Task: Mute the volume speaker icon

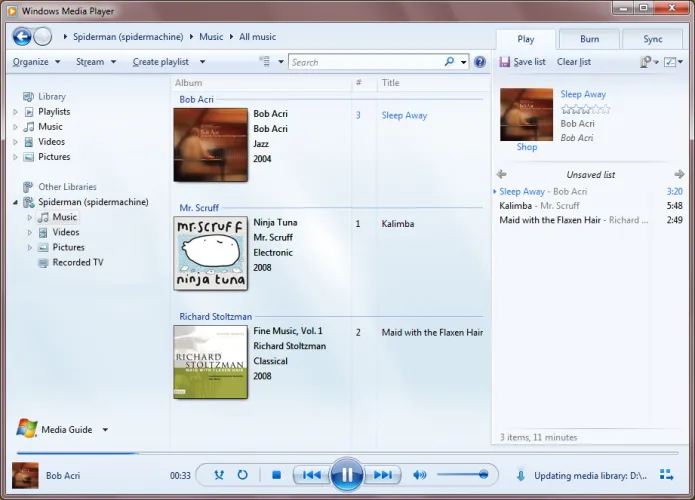Action: [x=419, y=475]
